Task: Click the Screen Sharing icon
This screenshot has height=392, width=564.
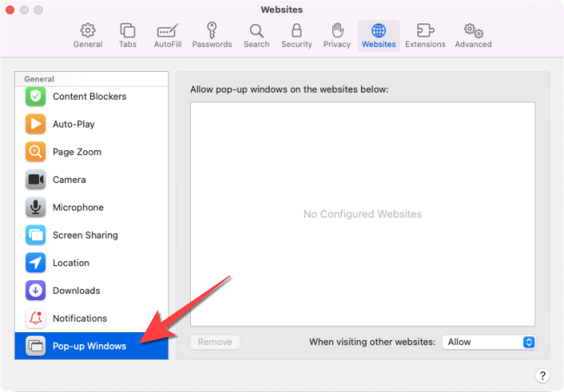Action: click(x=36, y=235)
